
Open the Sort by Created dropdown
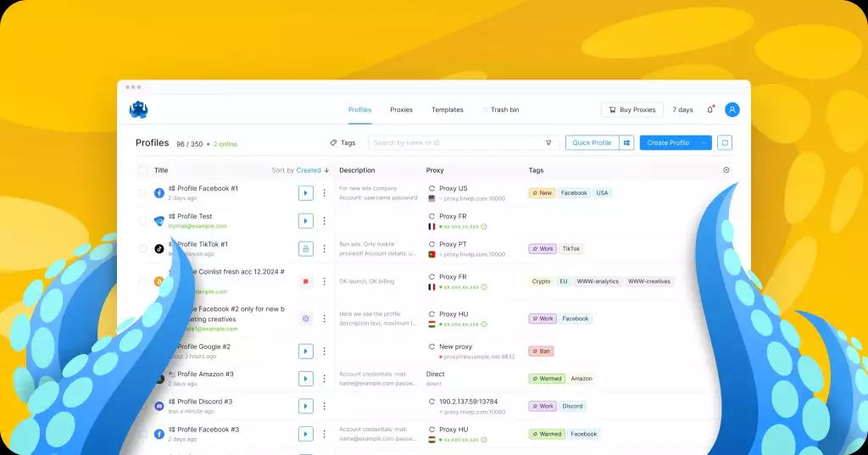coord(300,170)
